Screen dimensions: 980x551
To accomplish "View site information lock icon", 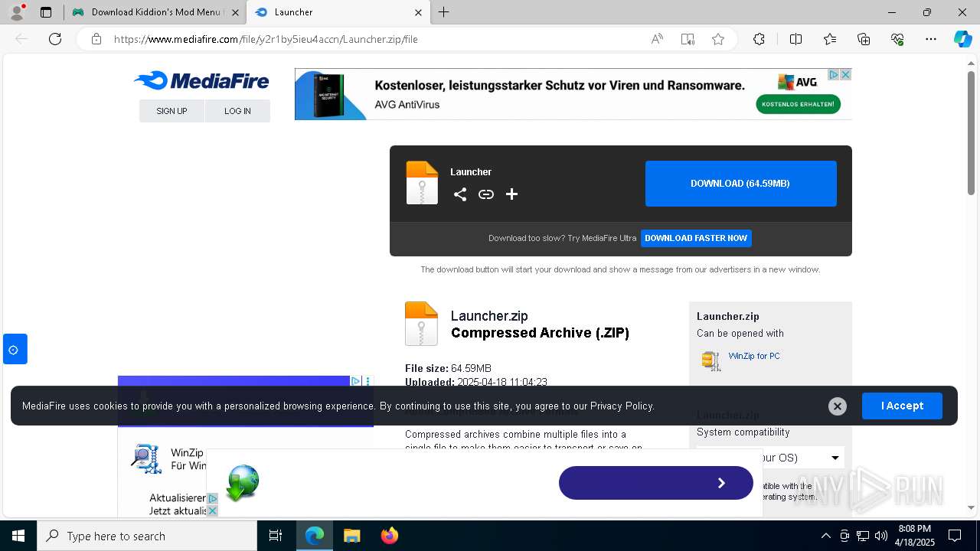I will pos(96,39).
